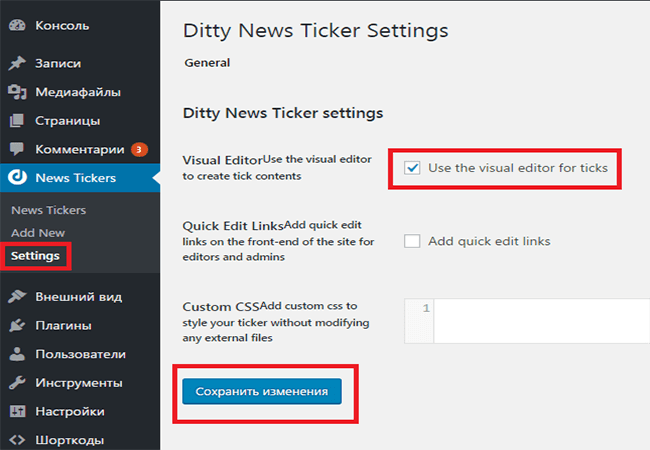Switch to the General tab

point(207,63)
